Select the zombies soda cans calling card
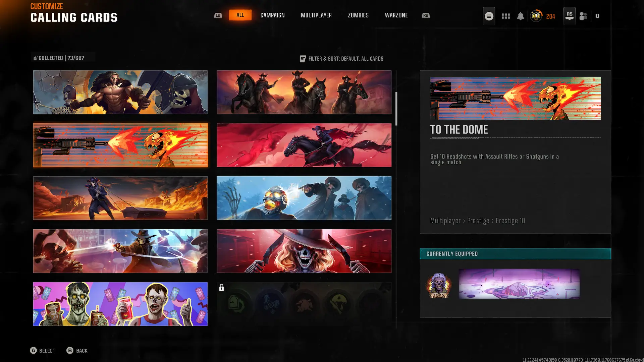Image resolution: width=644 pixels, height=362 pixels. tap(120, 304)
